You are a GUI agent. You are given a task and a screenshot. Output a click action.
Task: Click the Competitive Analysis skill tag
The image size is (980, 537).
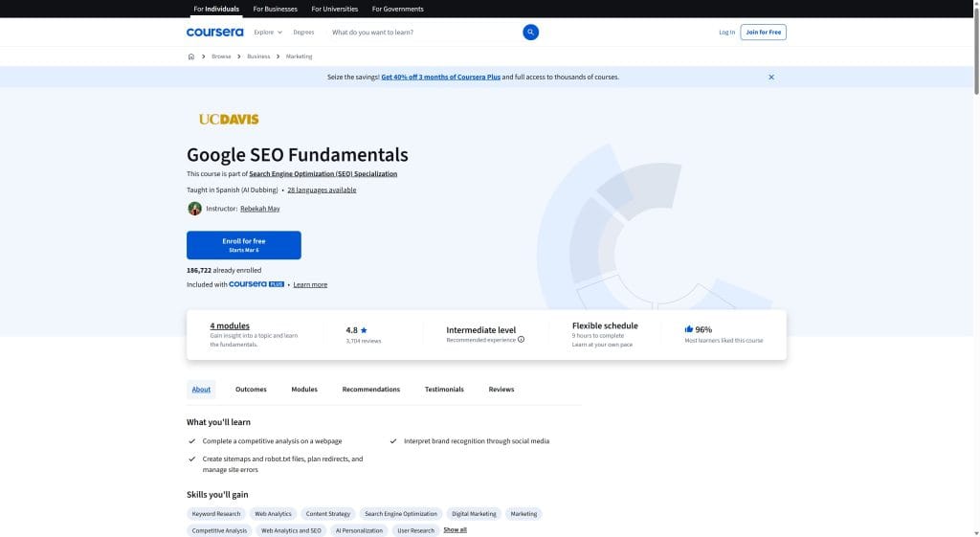219,530
